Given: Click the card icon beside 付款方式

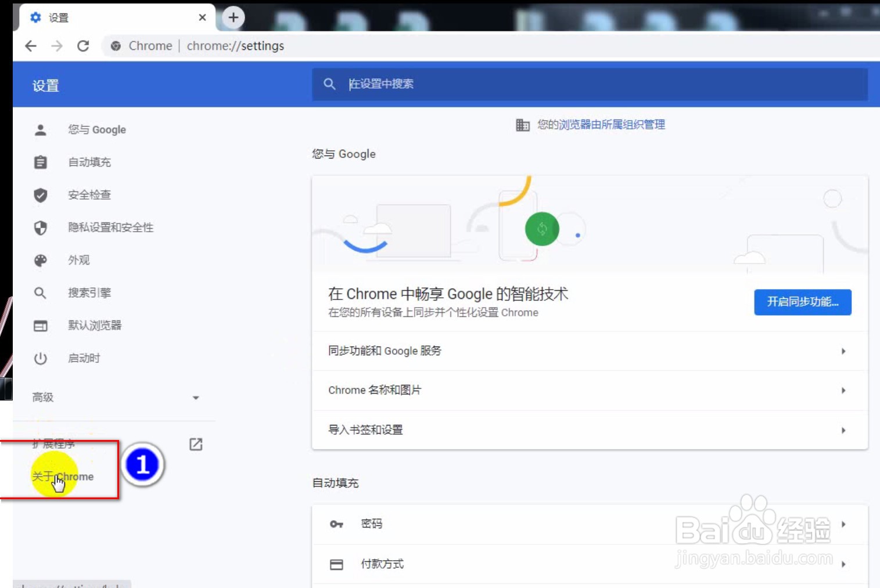Looking at the screenshot, I should (336, 564).
